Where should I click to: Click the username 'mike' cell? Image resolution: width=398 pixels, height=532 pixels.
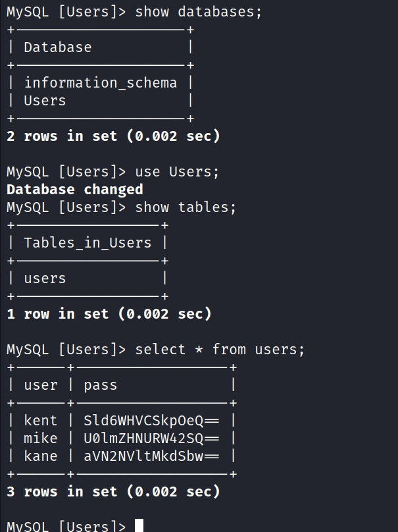click(41, 439)
